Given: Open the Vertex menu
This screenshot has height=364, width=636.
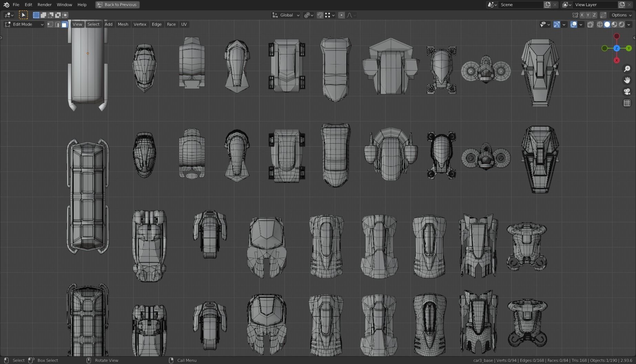Looking at the screenshot, I should [x=140, y=24].
